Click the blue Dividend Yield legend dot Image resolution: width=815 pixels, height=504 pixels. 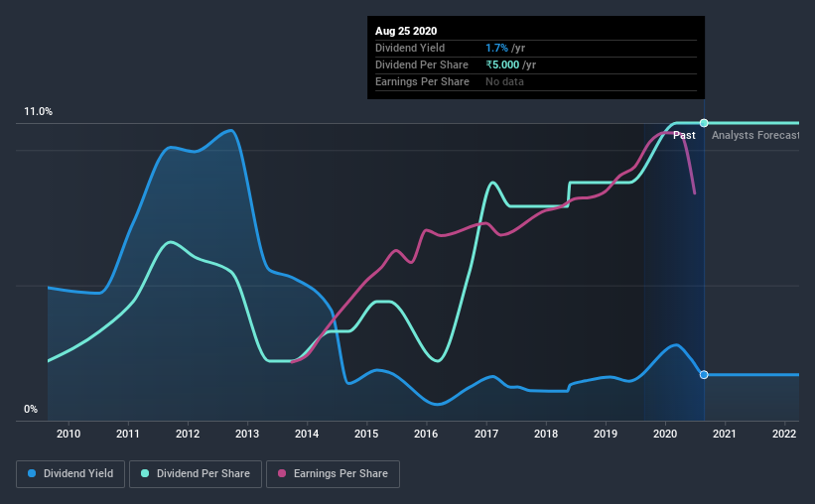click(x=32, y=473)
